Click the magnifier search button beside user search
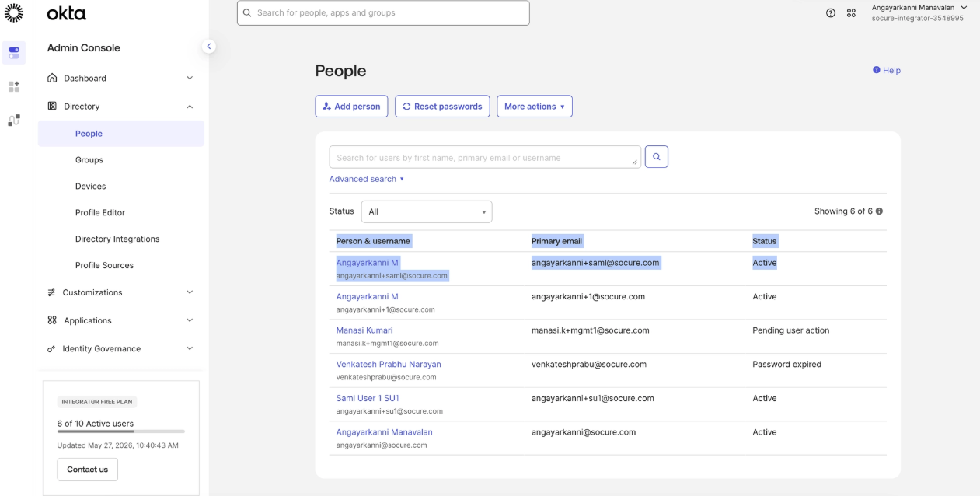The width and height of the screenshot is (980, 496). click(x=657, y=157)
